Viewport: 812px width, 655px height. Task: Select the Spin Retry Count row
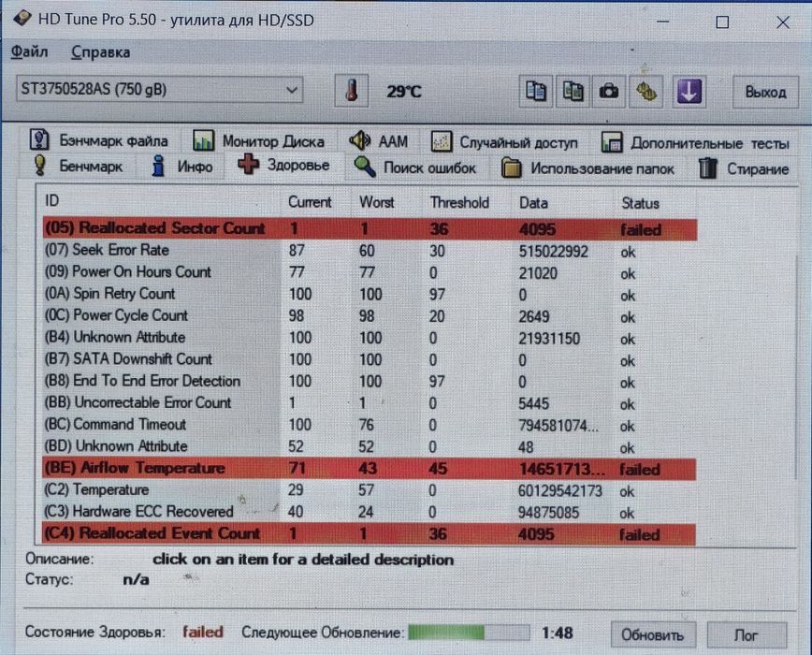(x=370, y=294)
